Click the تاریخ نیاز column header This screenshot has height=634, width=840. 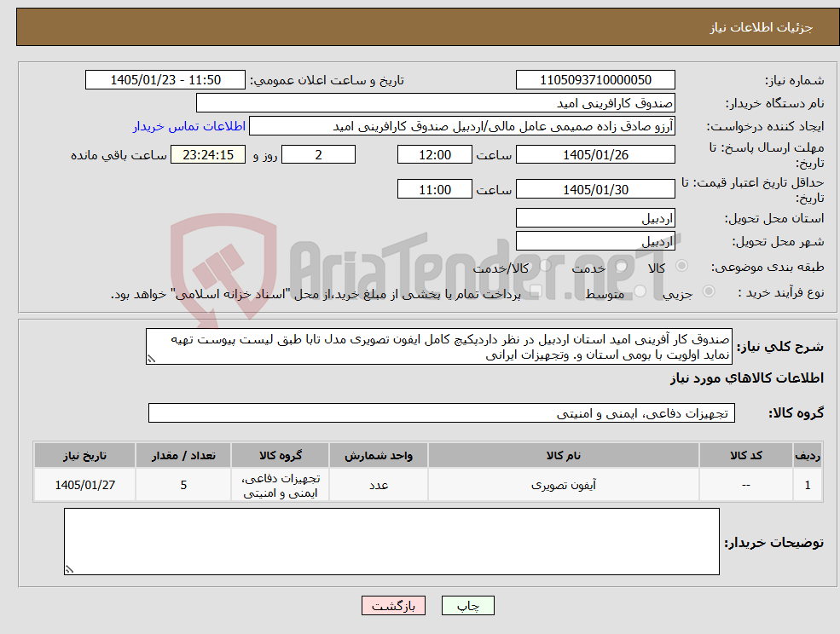point(84,456)
